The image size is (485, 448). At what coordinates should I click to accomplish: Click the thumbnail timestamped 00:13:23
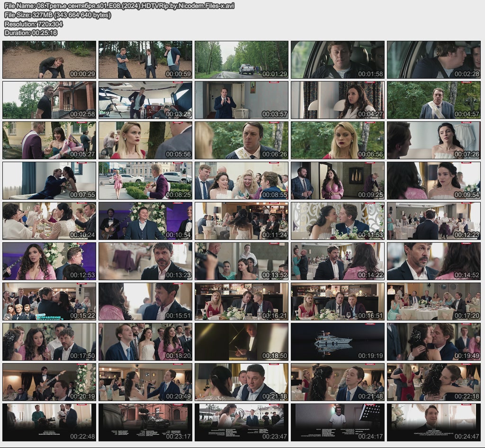[145, 261]
